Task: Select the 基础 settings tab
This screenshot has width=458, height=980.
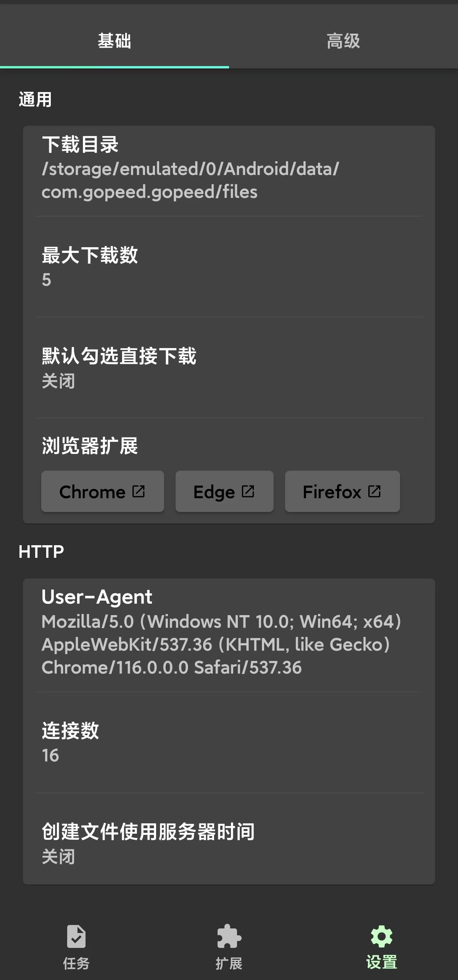Action: point(115,41)
